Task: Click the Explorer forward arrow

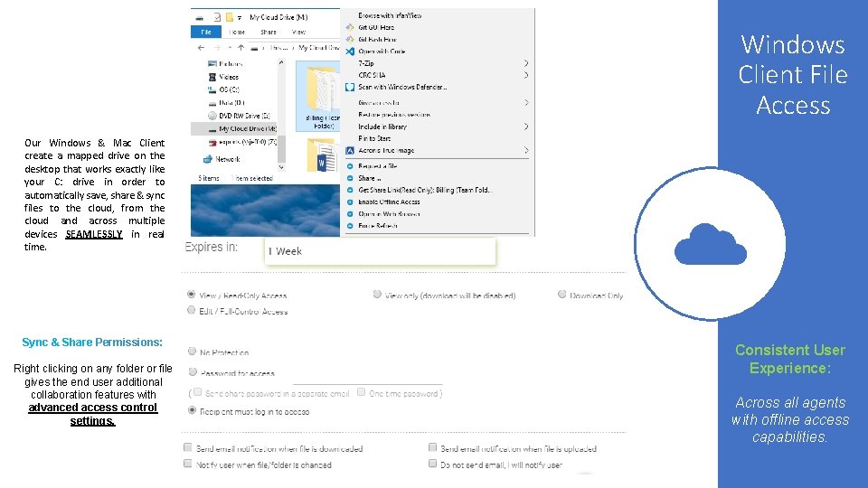Action: tap(217, 48)
